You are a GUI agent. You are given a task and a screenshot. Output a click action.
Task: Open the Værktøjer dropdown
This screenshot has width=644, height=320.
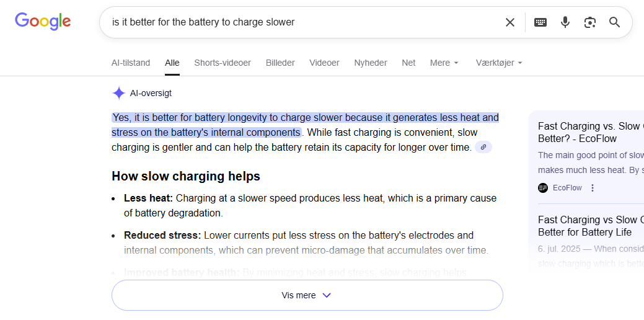pyautogui.click(x=499, y=63)
